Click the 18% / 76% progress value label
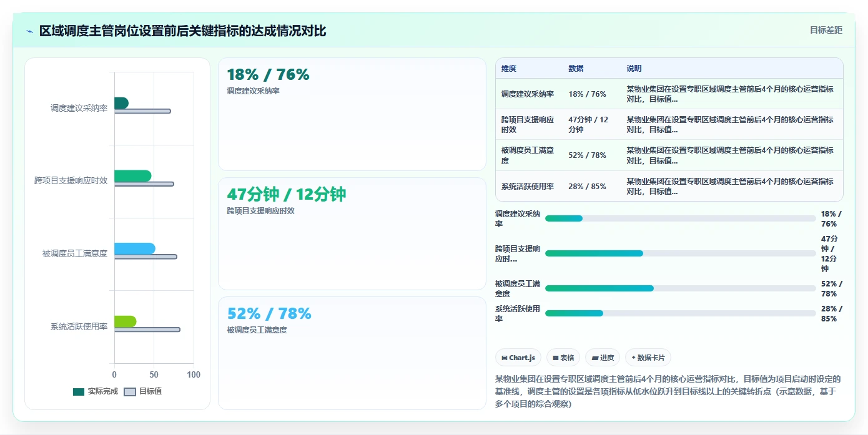Viewport: 868px width, 435px height. tap(831, 218)
